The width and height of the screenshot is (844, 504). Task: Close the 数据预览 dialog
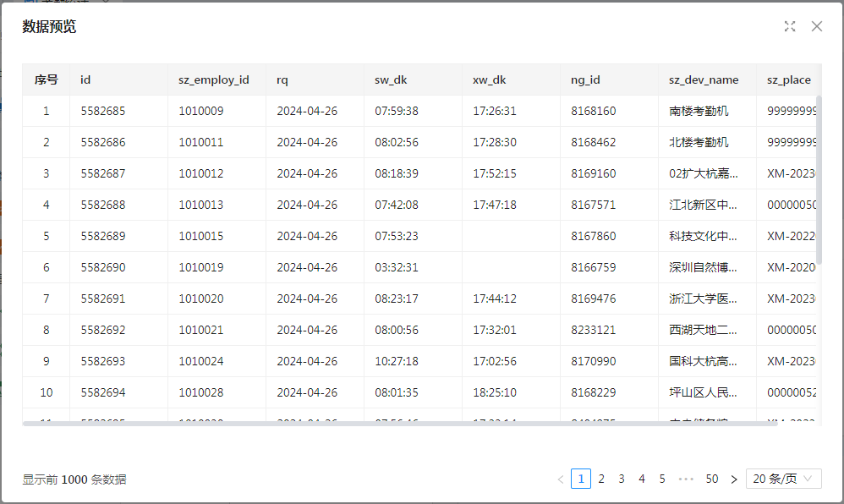point(817,26)
